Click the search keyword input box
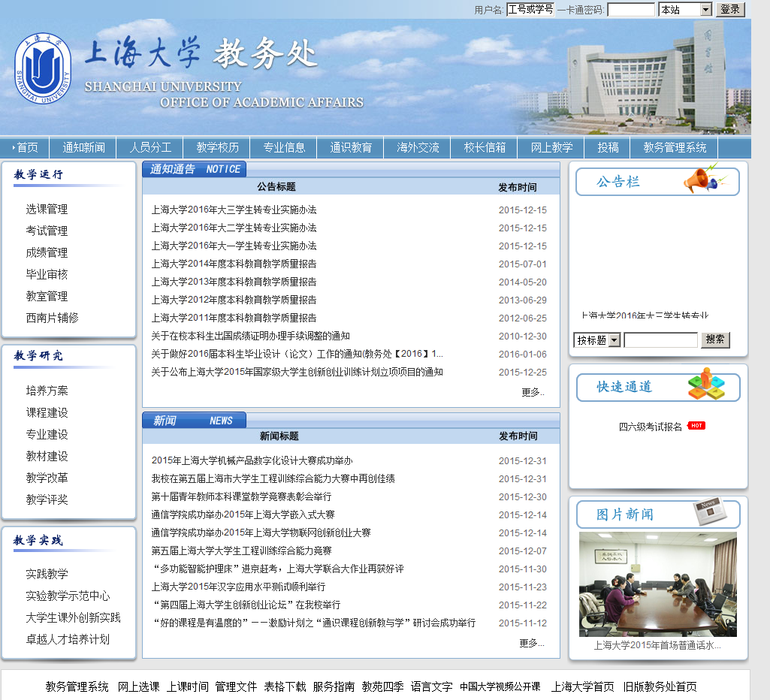This screenshot has width=770, height=700. [x=660, y=339]
